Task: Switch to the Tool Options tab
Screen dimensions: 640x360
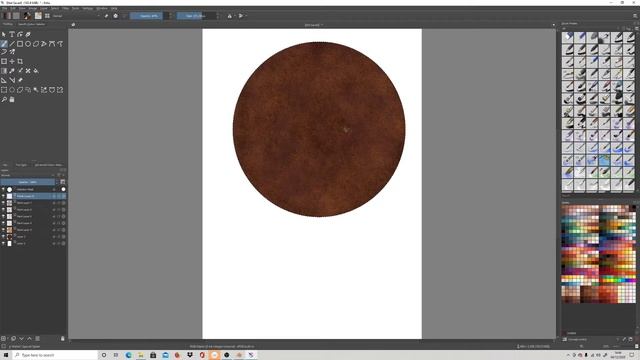Action: [x=21, y=165]
